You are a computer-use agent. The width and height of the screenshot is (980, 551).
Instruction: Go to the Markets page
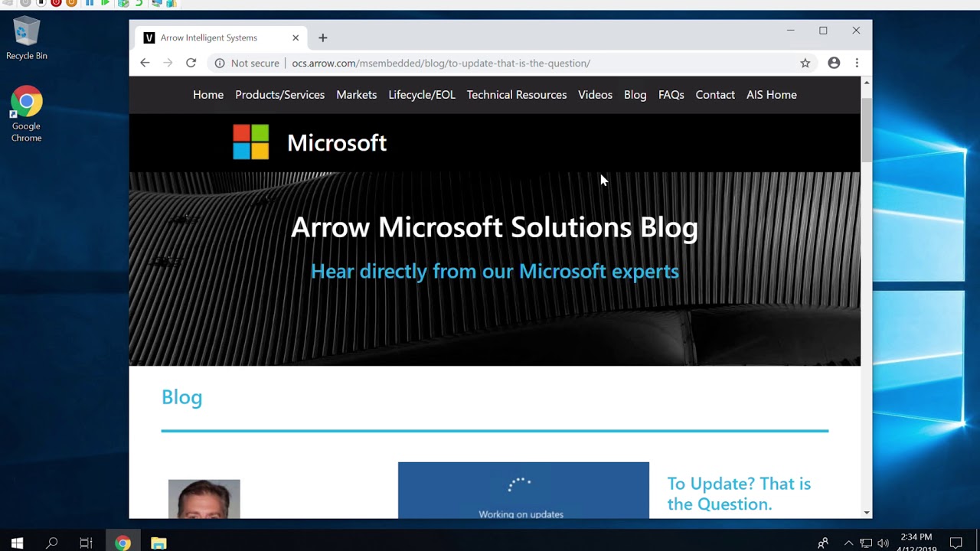(356, 95)
